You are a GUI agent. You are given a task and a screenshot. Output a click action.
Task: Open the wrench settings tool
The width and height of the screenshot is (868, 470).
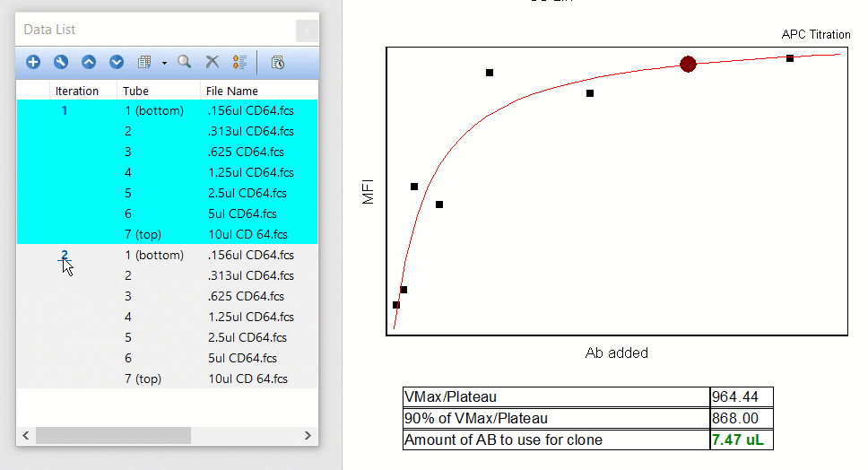coord(61,62)
